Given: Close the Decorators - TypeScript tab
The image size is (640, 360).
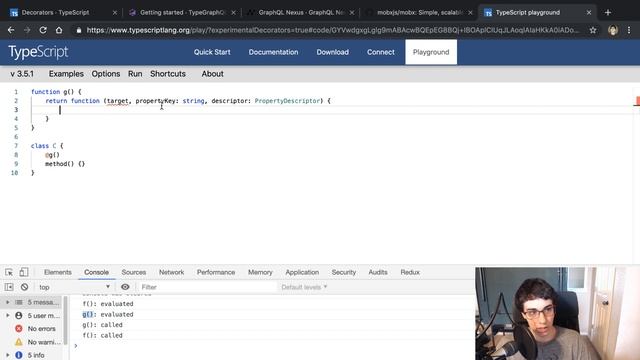Looking at the screenshot, I should [x=115, y=13].
